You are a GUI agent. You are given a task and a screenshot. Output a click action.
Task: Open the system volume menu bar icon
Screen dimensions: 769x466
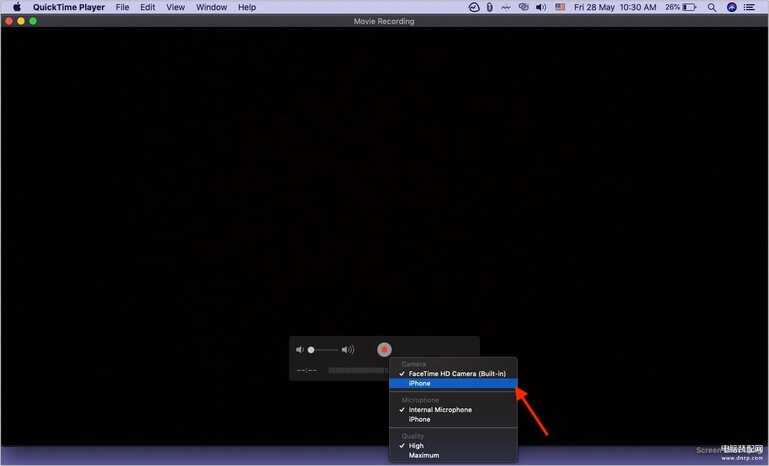pyautogui.click(x=541, y=7)
